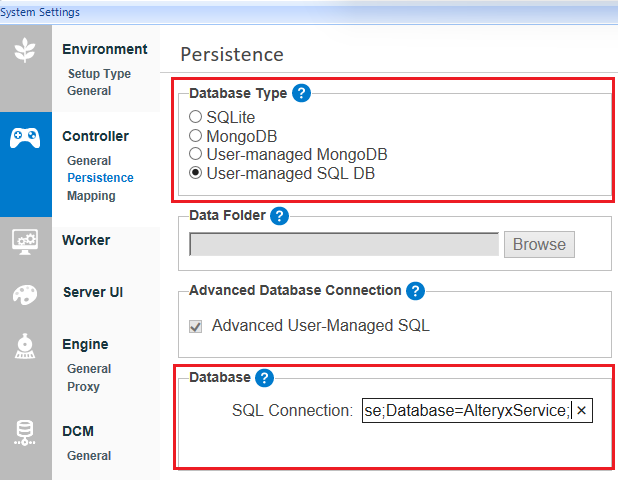618x480 pixels.
Task: Open help for Database Type
Action: (x=302, y=93)
